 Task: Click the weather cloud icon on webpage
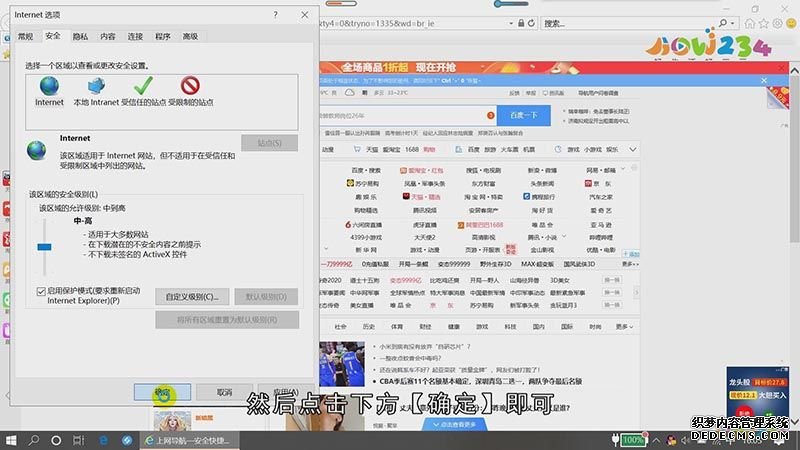(x=349, y=93)
